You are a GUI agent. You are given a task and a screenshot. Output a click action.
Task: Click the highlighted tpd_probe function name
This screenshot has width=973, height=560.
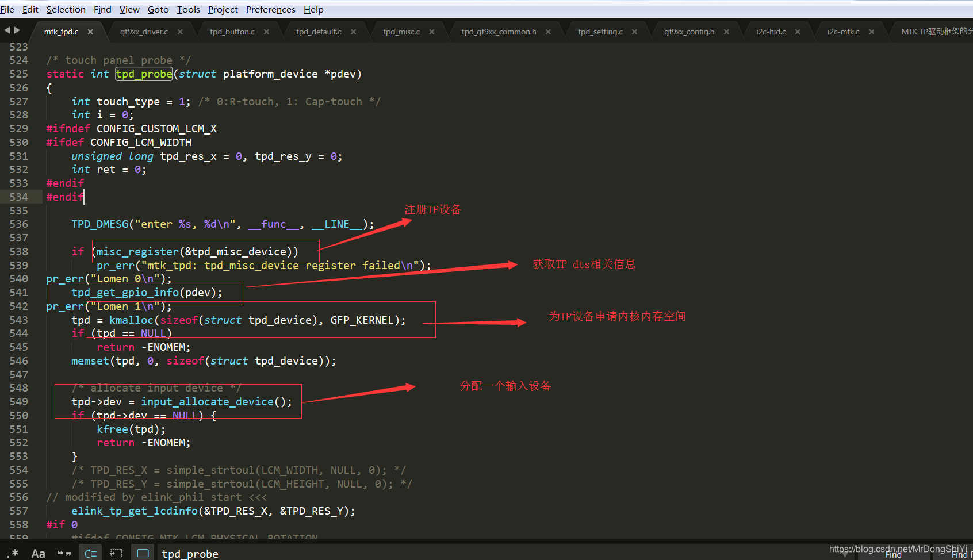pyautogui.click(x=144, y=74)
